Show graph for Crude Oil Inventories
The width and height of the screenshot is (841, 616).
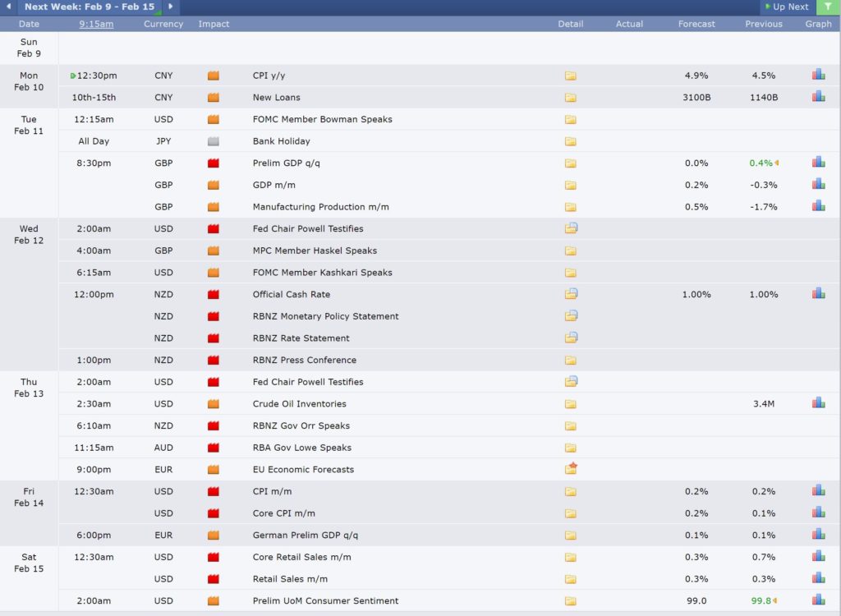tap(819, 403)
